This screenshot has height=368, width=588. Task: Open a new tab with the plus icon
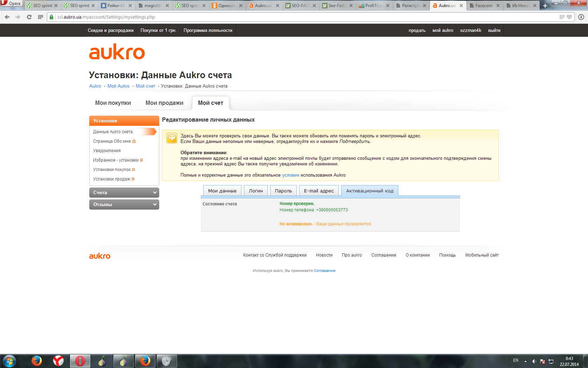[545, 6]
